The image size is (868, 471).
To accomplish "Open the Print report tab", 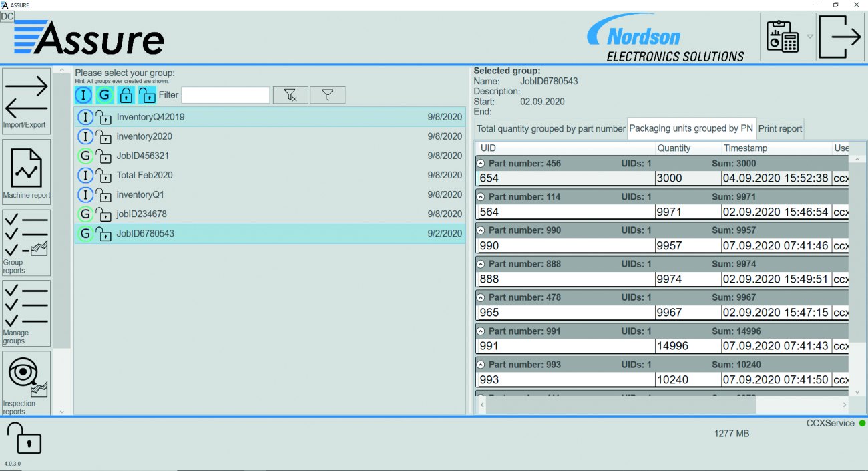I will tap(780, 128).
